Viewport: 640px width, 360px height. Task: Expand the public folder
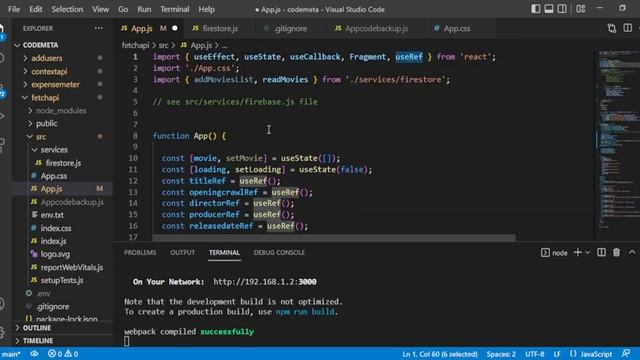pos(47,123)
